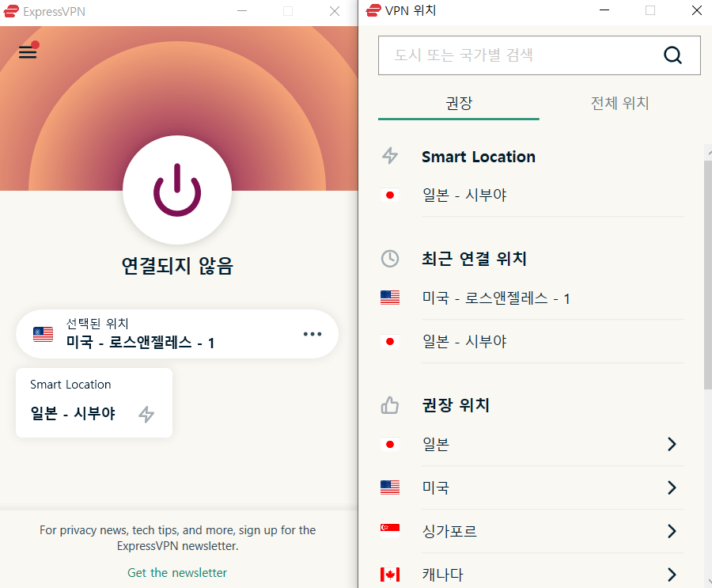
Task: Select 일본 - 시부야 in recent connections
Action: [x=532, y=342]
